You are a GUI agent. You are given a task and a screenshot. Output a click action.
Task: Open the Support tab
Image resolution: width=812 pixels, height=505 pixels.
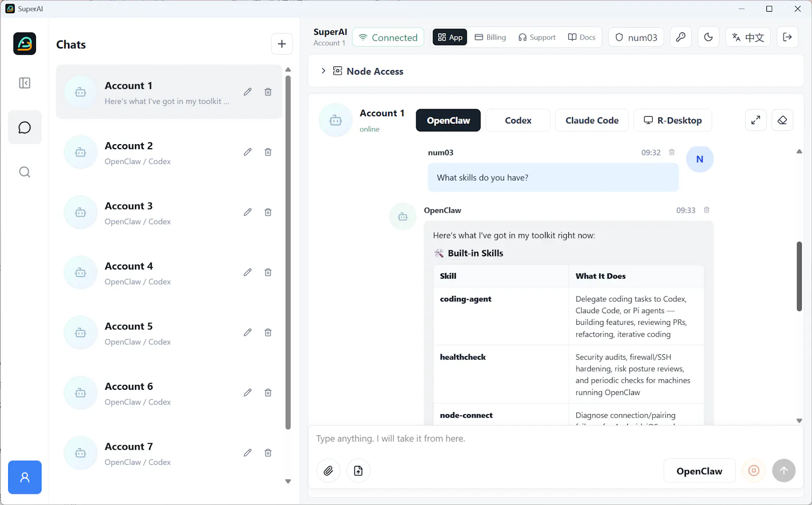pos(537,37)
